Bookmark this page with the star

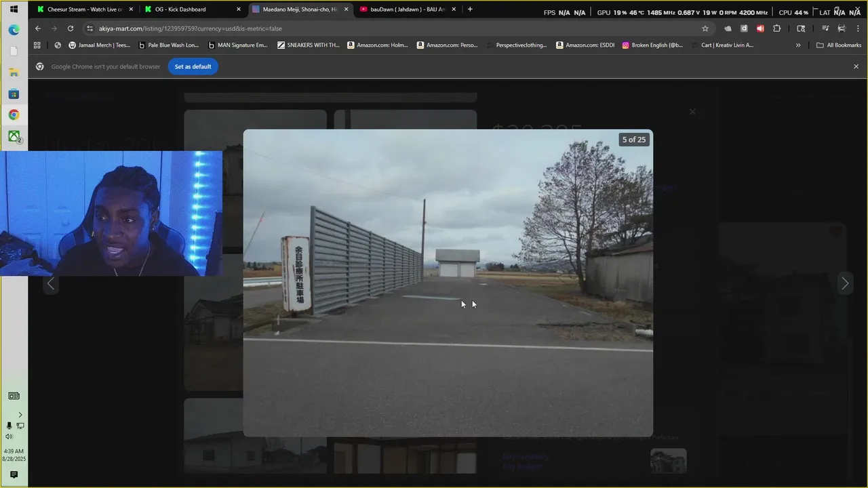pos(705,28)
